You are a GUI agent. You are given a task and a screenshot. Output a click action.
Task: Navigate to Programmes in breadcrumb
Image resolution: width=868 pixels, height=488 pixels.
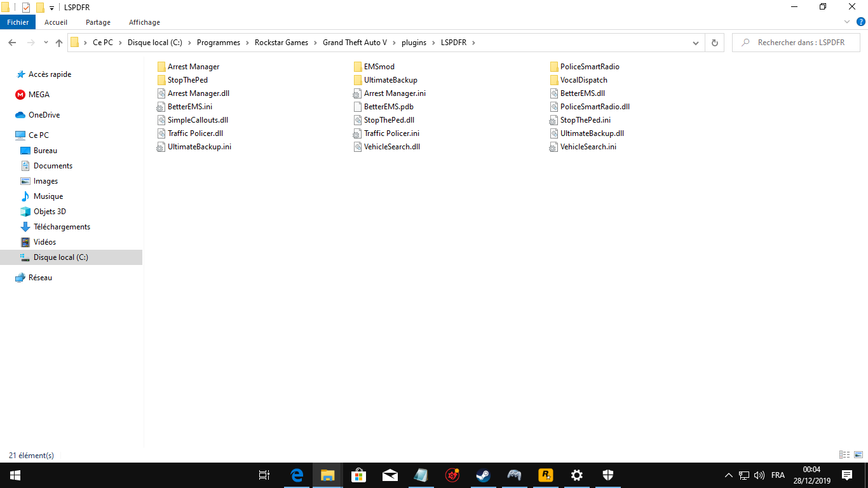[x=219, y=43]
